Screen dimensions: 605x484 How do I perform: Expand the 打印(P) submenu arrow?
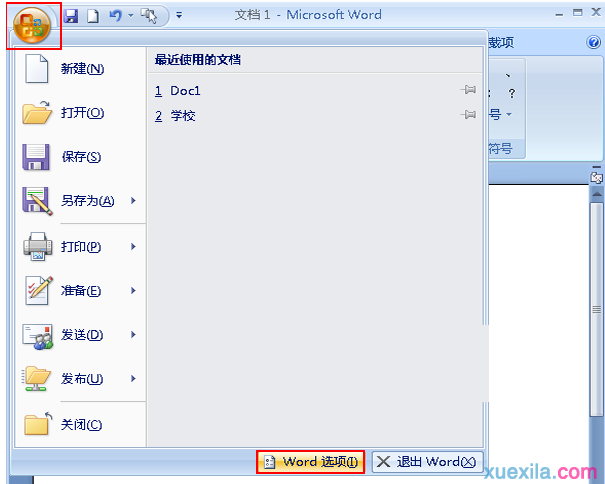pos(133,247)
